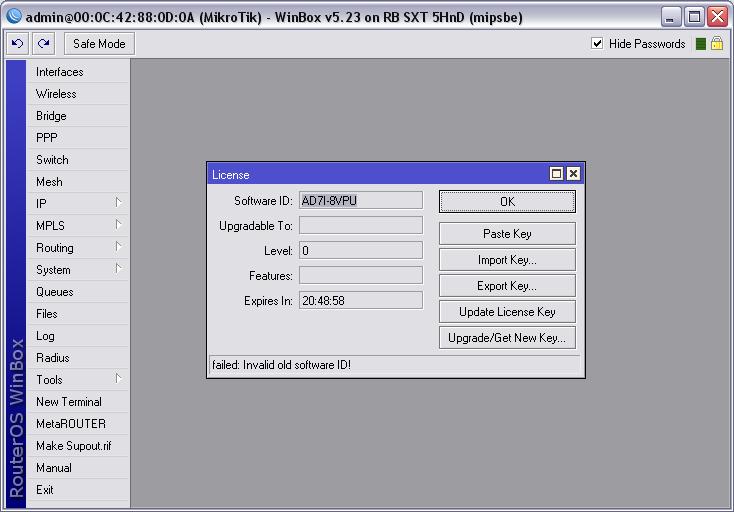Click the WinBox icon in title bar
The height and width of the screenshot is (512, 734).
coord(14,16)
